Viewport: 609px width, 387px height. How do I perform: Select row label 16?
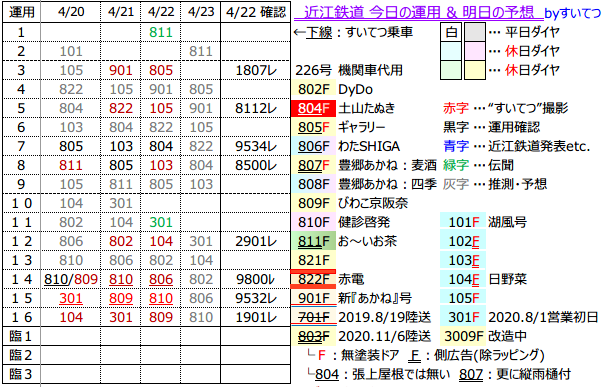(21, 317)
